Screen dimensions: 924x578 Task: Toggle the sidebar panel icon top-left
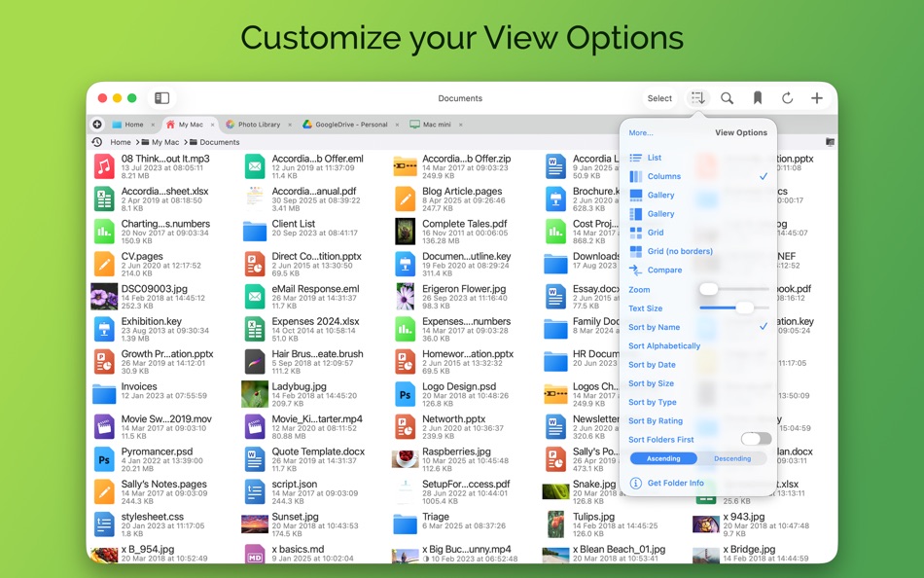[161, 97]
